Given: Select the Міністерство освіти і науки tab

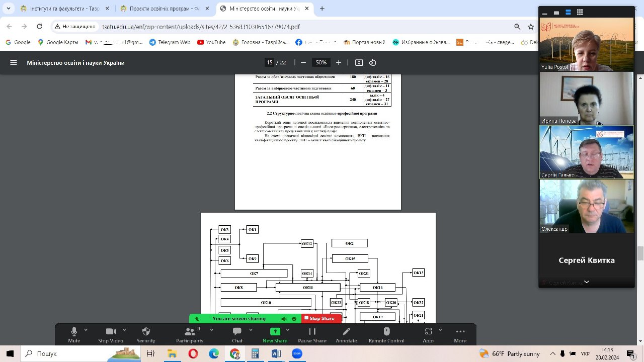Looking at the screenshot, I should [264, 9].
